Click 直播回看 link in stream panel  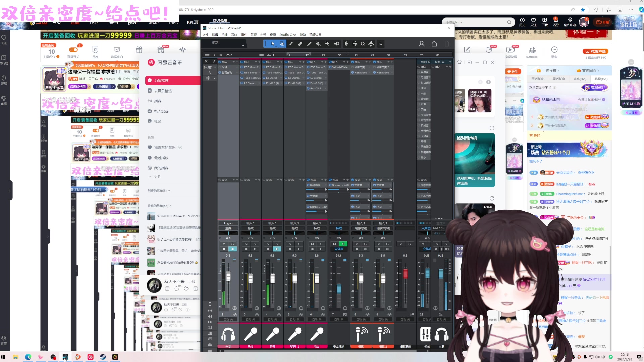[588, 71]
